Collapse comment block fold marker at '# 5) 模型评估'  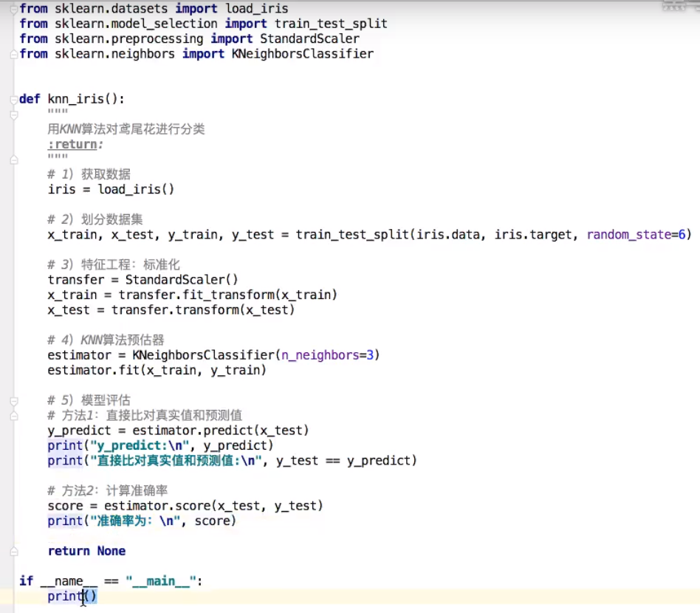(14, 400)
